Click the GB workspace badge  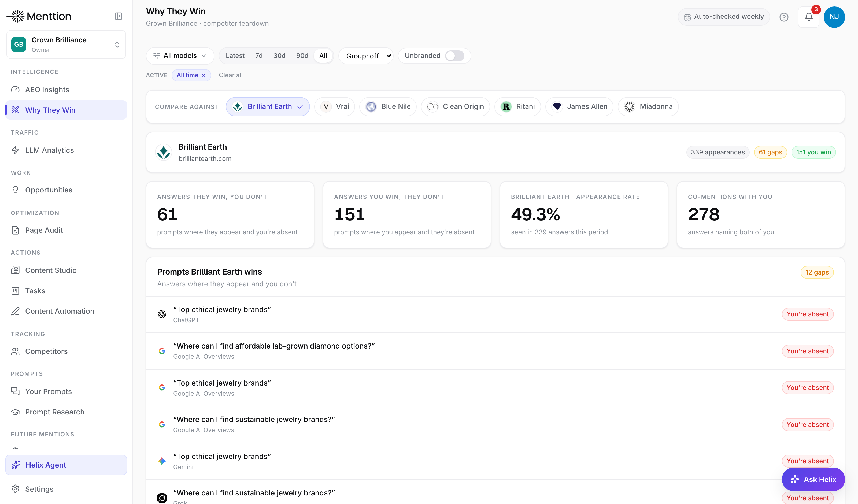click(x=19, y=44)
